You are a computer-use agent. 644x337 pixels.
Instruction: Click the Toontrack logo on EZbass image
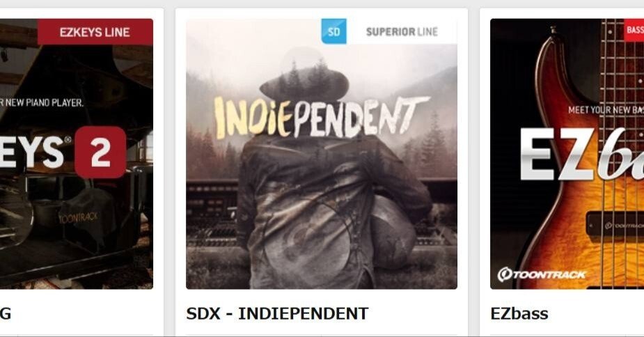click(x=542, y=274)
